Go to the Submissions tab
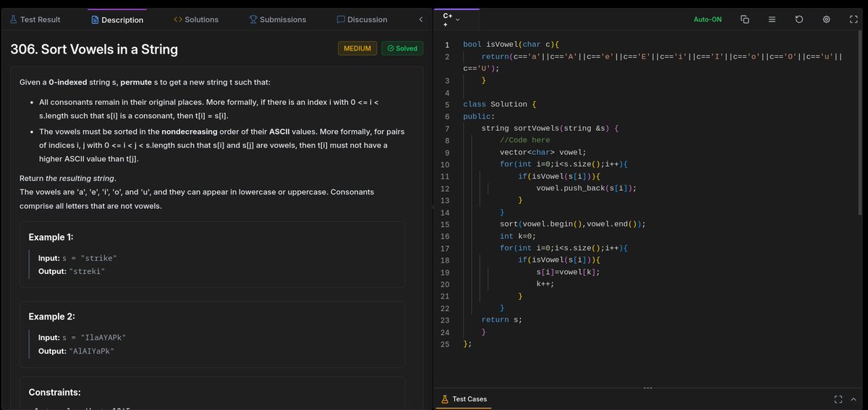868x410 pixels. click(x=278, y=20)
